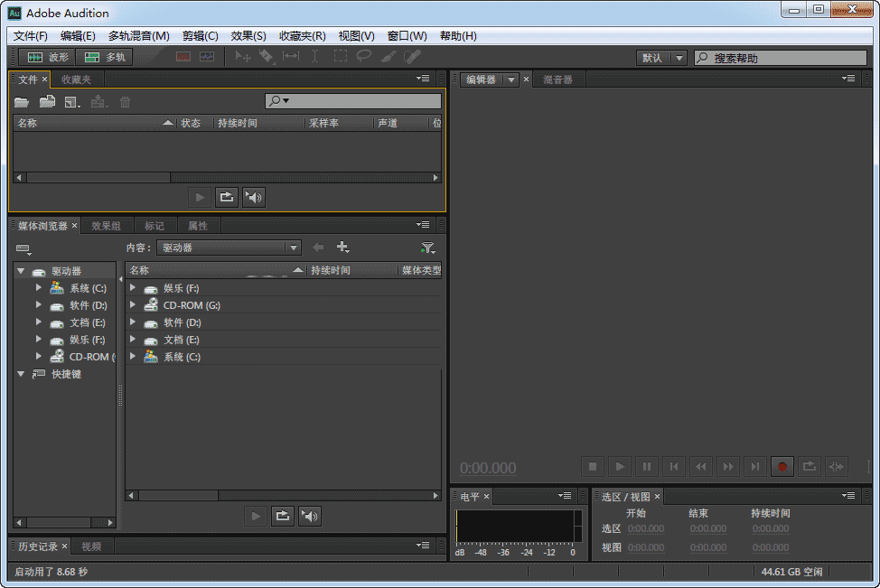The height and width of the screenshot is (588, 880).
Task: Select the Spot Healing Brush tool
Action: pyautogui.click(x=412, y=56)
